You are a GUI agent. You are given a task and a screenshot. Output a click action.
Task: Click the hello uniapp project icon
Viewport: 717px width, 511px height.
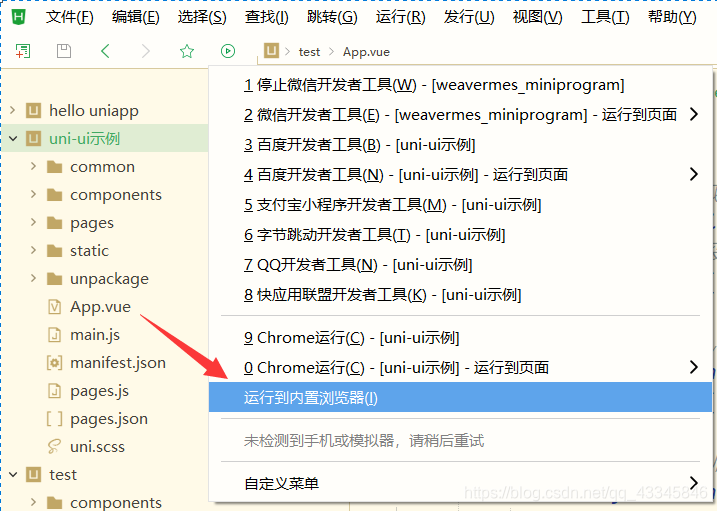33,111
